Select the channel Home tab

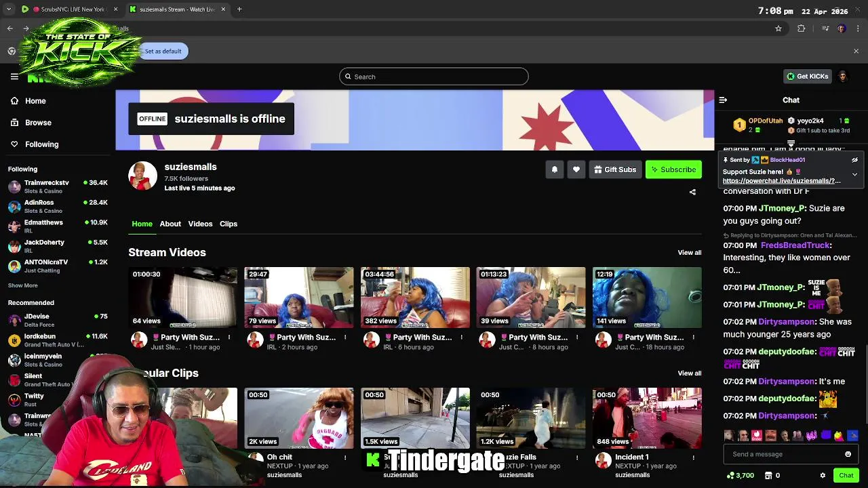coord(142,224)
